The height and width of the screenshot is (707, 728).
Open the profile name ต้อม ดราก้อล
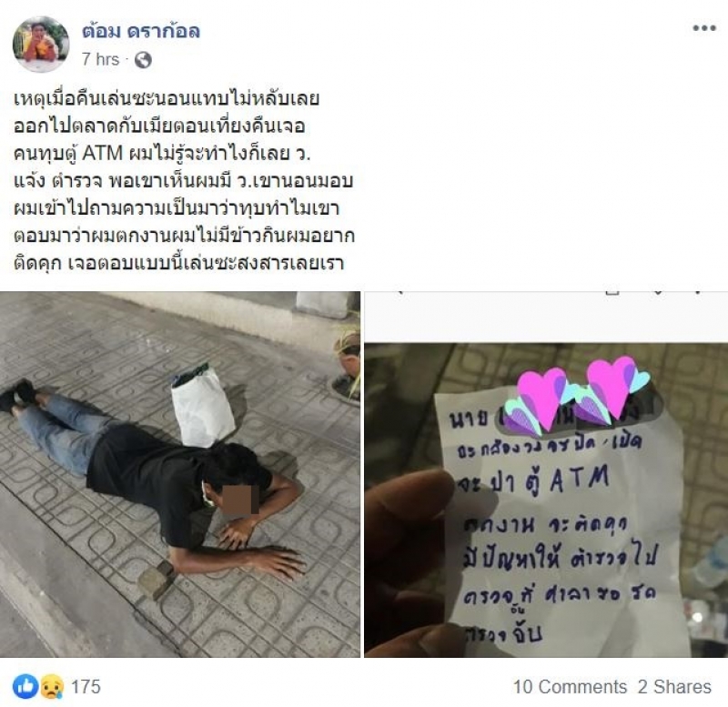[141, 31]
